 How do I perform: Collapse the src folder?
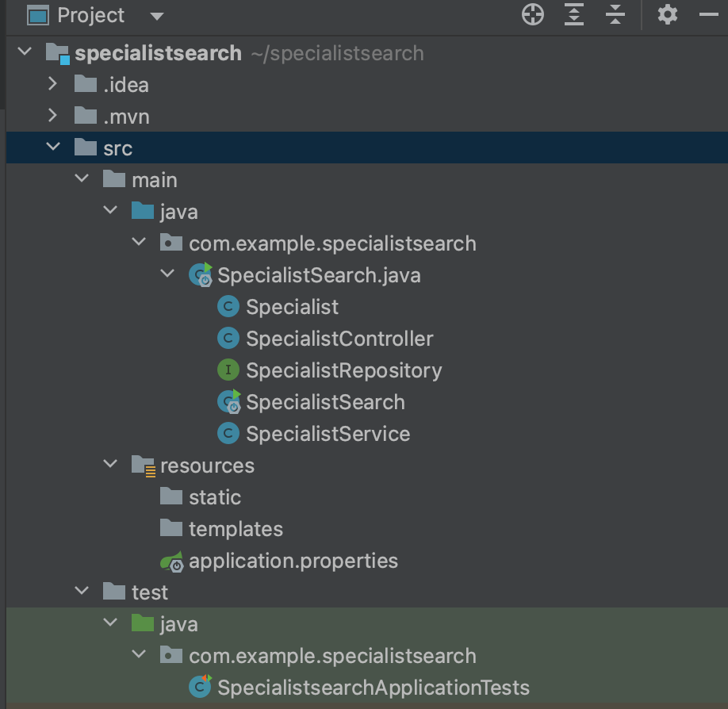(53, 147)
